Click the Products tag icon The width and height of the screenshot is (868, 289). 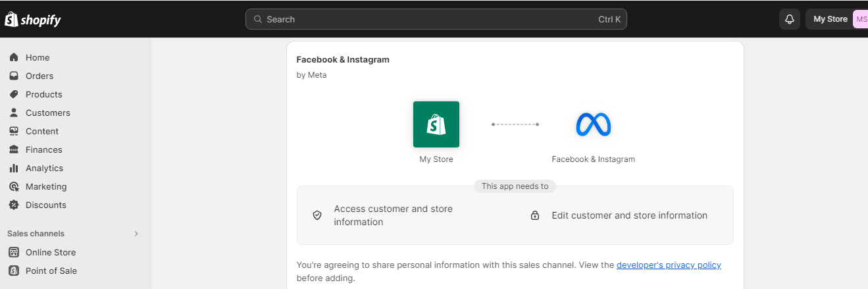(14, 94)
